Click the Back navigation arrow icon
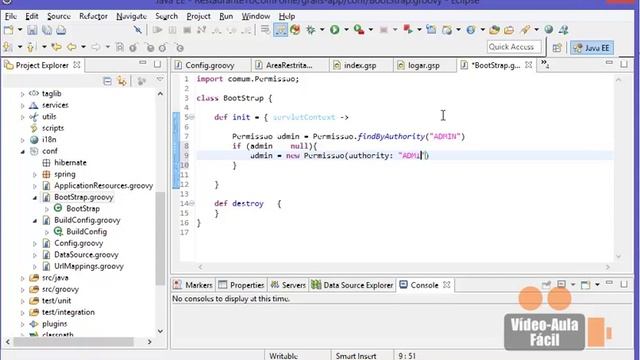This screenshot has height=360, width=640. point(71,48)
